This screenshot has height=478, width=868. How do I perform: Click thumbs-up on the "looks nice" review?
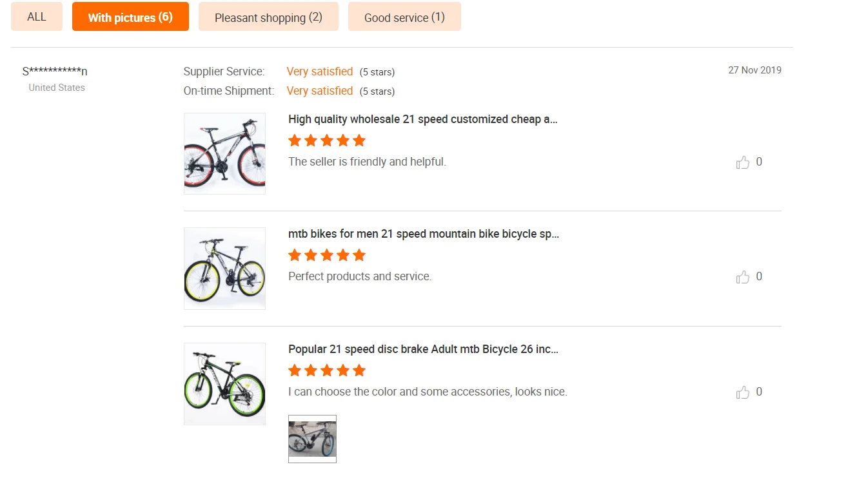coord(743,392)
